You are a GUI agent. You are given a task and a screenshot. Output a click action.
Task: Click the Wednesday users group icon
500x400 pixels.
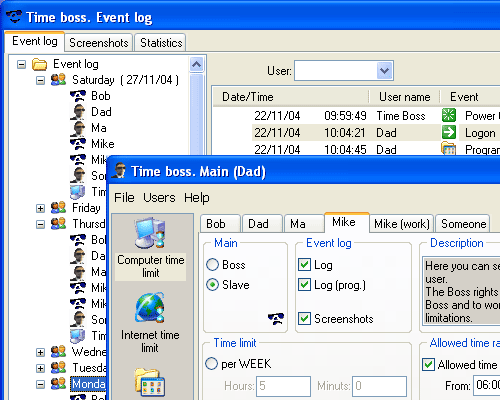click(58, 352)
